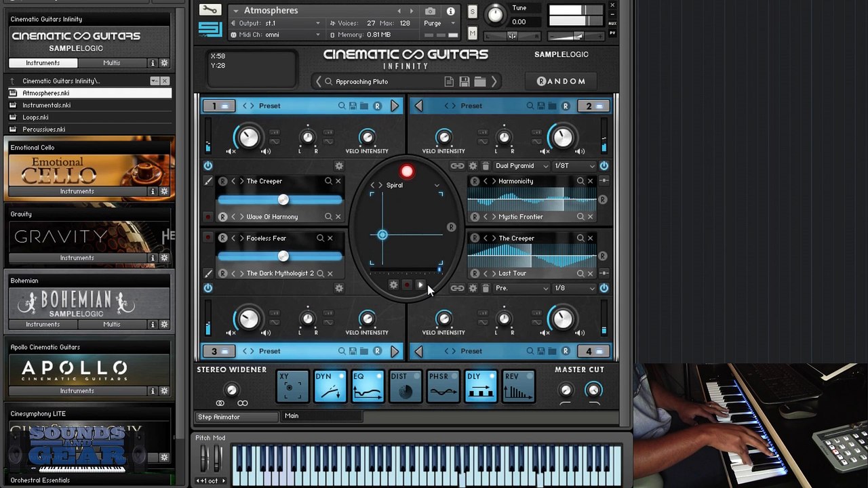
Task: Open the REV reverb effect module
Action: pyautogui.click(x=519, y=386)
